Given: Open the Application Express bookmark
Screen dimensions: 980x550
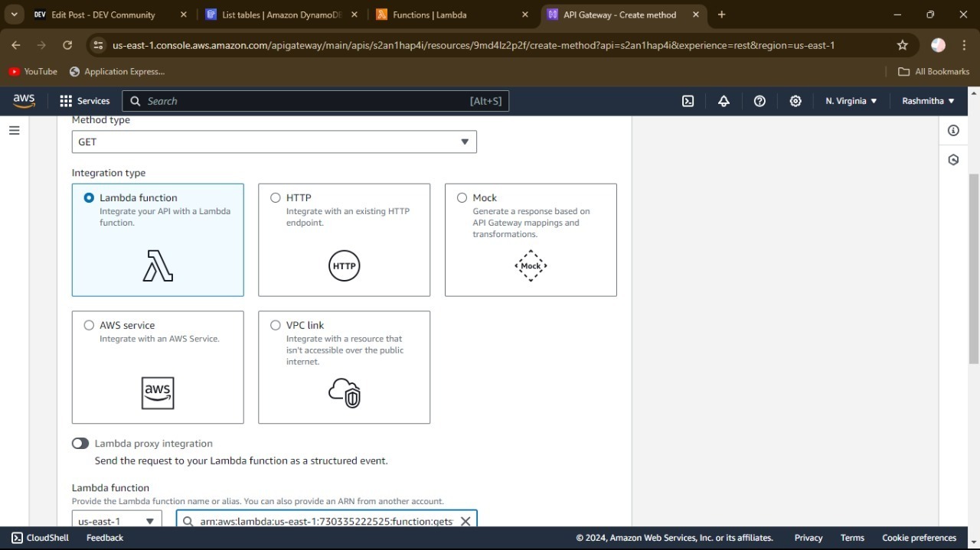Looking at the screenshot, I should click(x=116, y=71).
